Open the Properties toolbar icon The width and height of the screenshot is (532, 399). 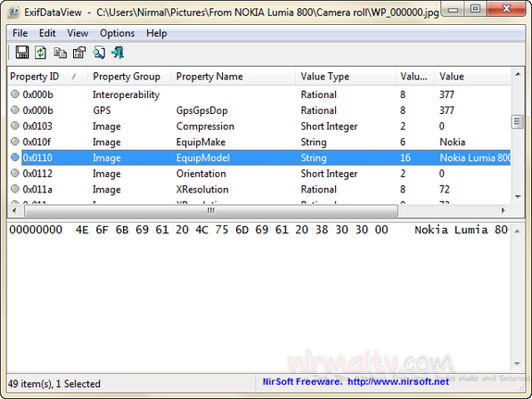click(x=80, y=53)
